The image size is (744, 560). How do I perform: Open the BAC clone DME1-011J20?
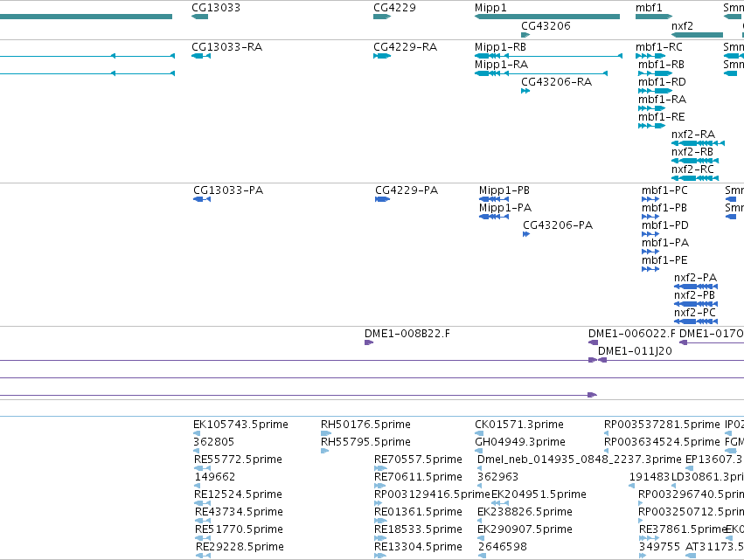point(671,360)
